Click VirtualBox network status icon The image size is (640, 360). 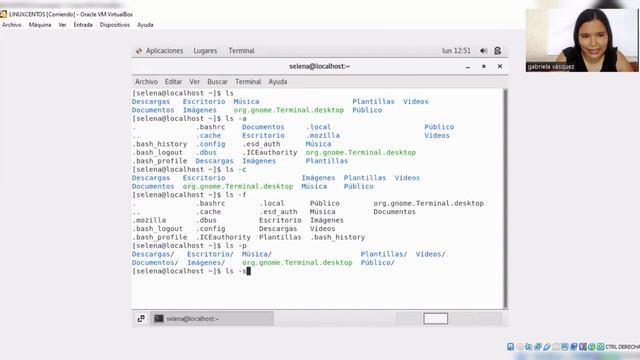(538, 347)
